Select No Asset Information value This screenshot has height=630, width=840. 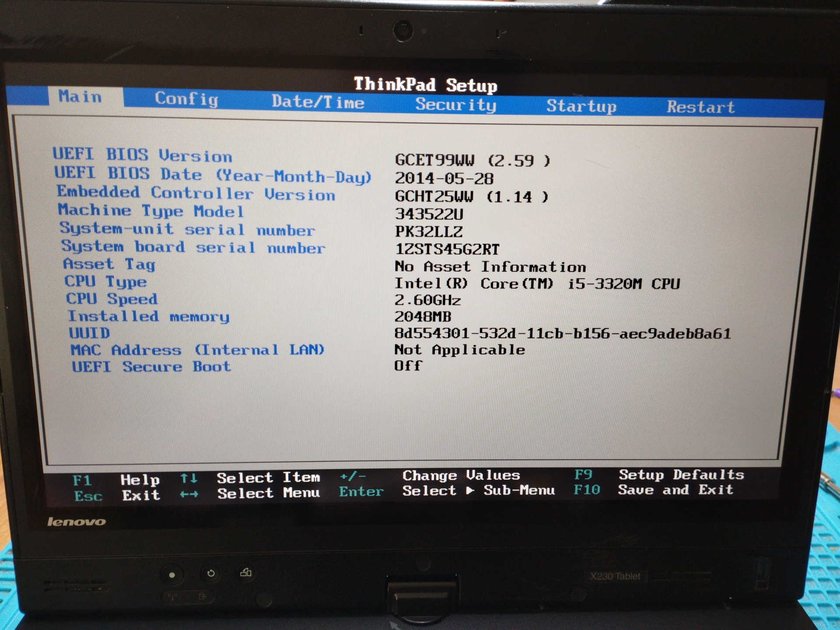pyautogui.click(x=490, y=266)
